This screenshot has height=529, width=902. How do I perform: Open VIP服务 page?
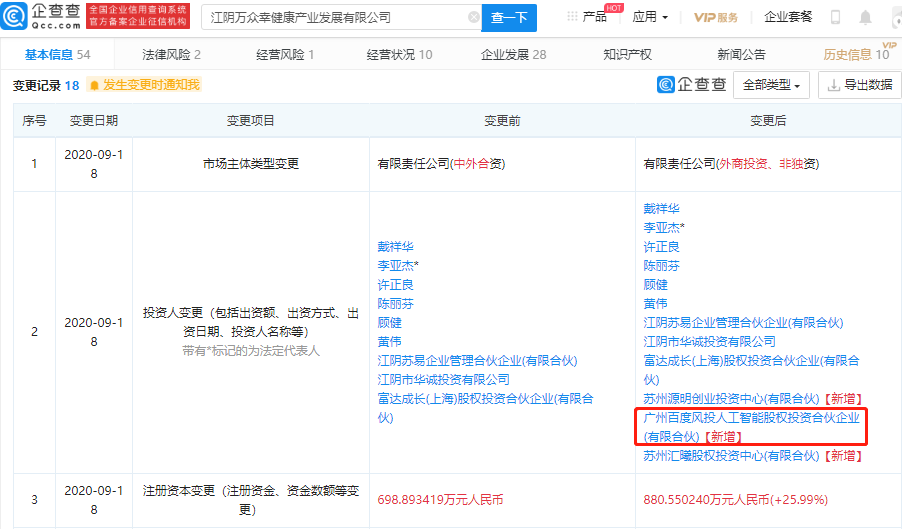point(716,17)
